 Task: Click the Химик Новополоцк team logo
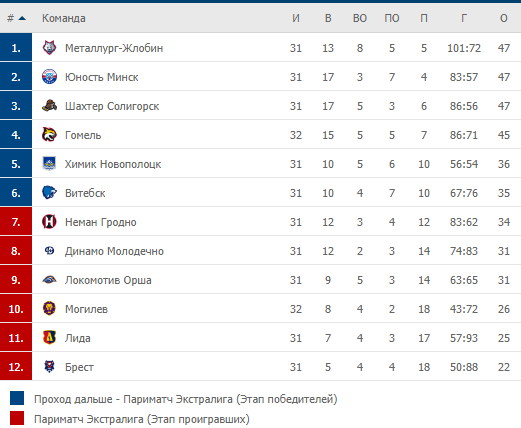pos(49,164)
